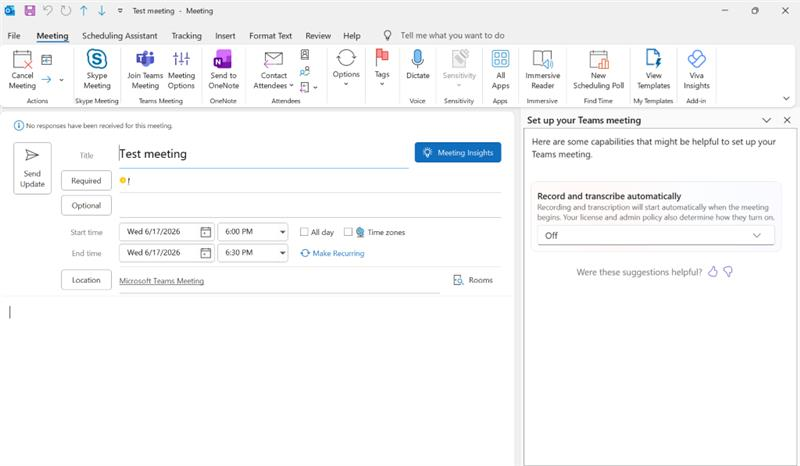Click Meeting Insights button
Viewport: 800px width, 466px height.
458,152
